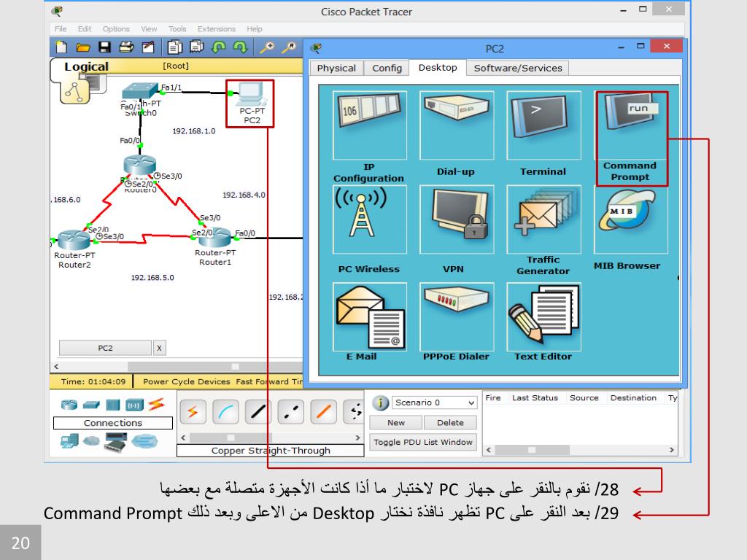Select Wireless Devices category icon
Image resolution: width=747 pixels, height=560 pixels.
tap(134, 405)
